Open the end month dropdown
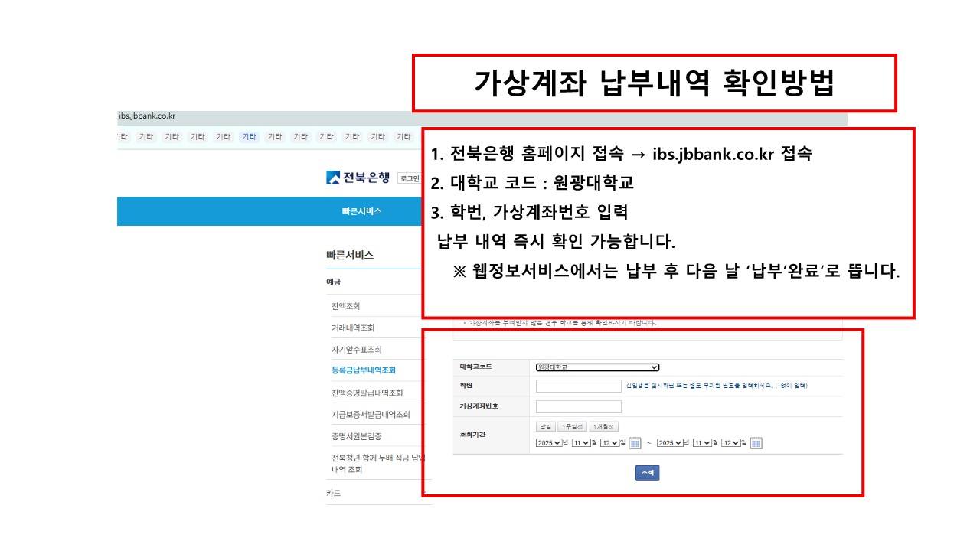The width and height of the screenshot is (980, 551). 701,443
